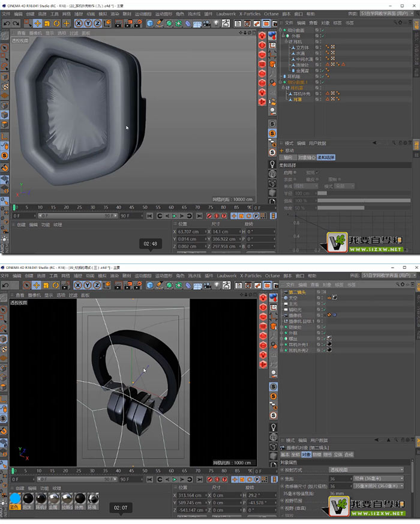
Task: Open 用户数据 menu in upper attribute manager
Action: coord(317,143)
